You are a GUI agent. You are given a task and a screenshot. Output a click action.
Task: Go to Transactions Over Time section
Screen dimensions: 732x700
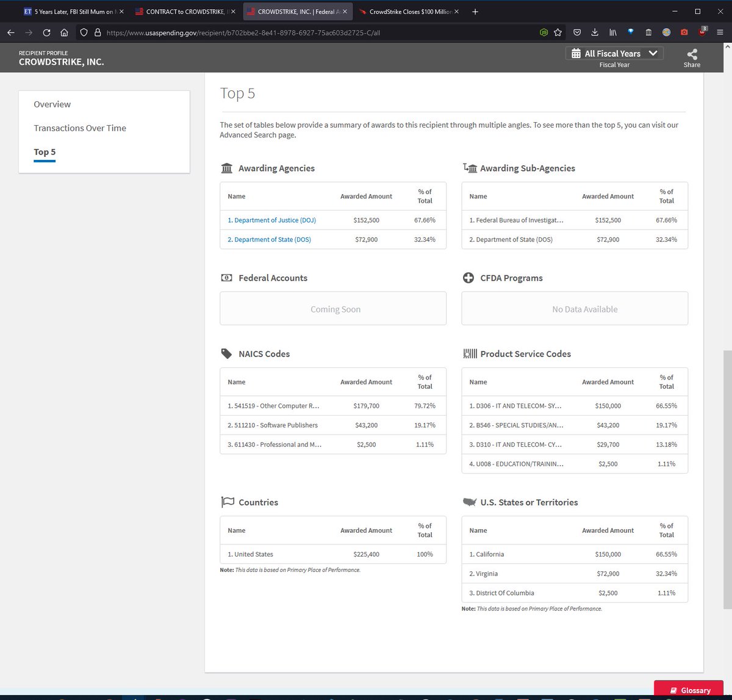(80, 128)
